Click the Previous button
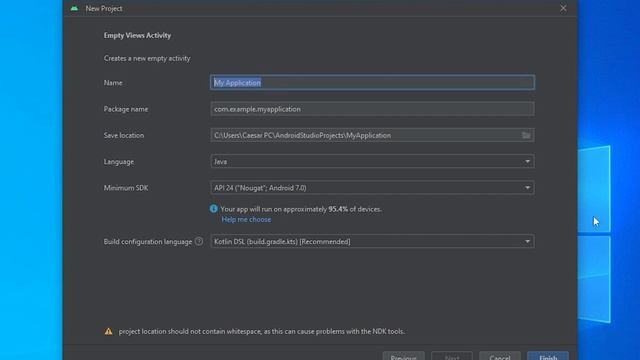The height and width of the screenshot is (360, 640). pyautogui.click(x=403, y=356)
